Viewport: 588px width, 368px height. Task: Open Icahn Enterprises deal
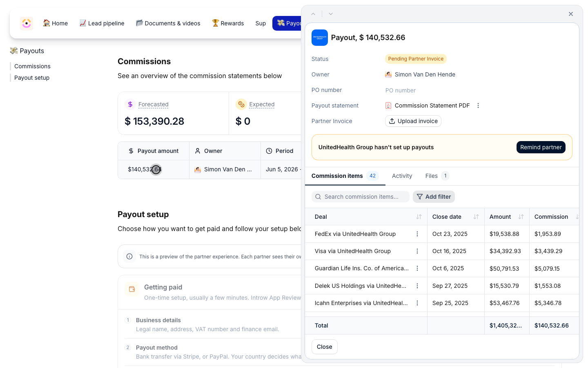coord(361,303)
